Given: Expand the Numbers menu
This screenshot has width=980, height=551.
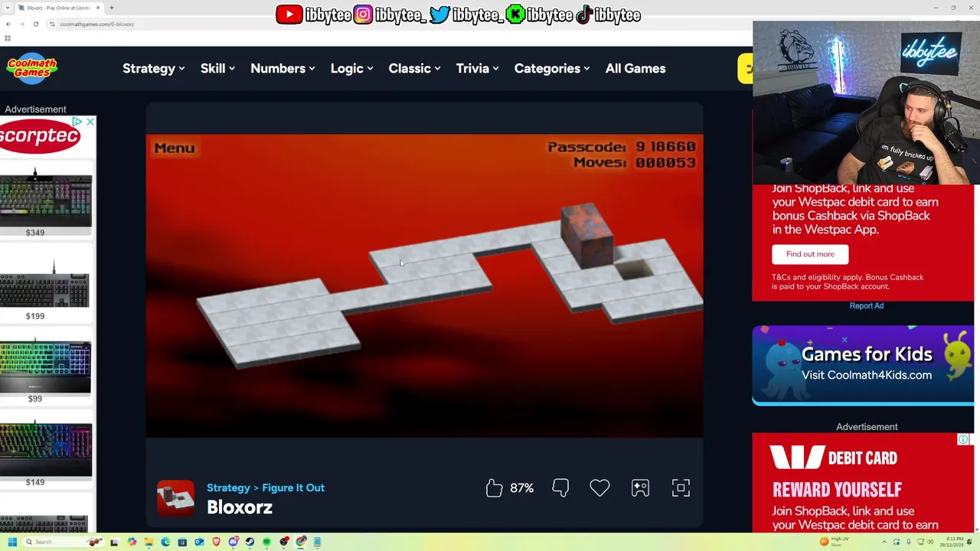Looking at the screenshot, I should 283,68.
